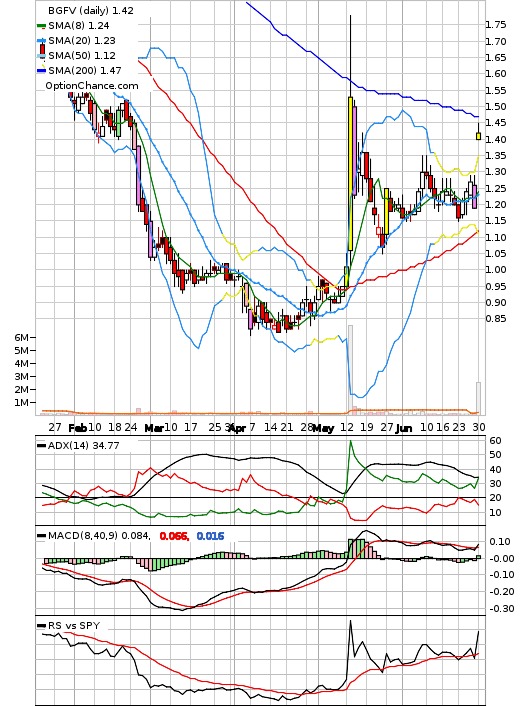Viewport: 526px width, 706px height.
Task: Click the green SMA(8) legend marker
Action: tap(41, 26)
